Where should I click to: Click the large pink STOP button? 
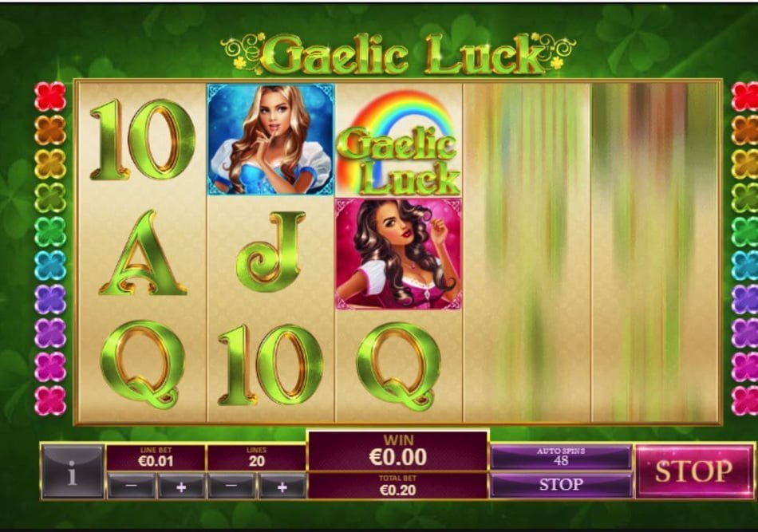pyautogui.click(x=693, y=471)
